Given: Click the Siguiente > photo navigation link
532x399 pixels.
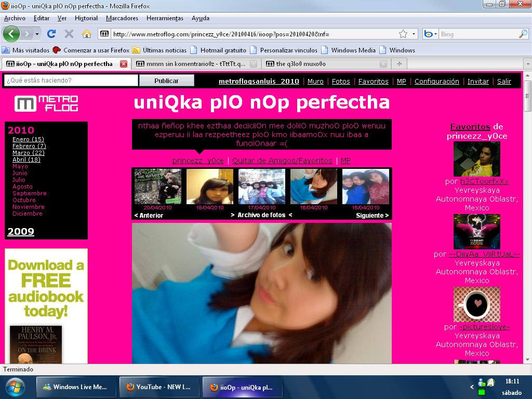Looking at the screenshot, I should (x=372, y=215).
